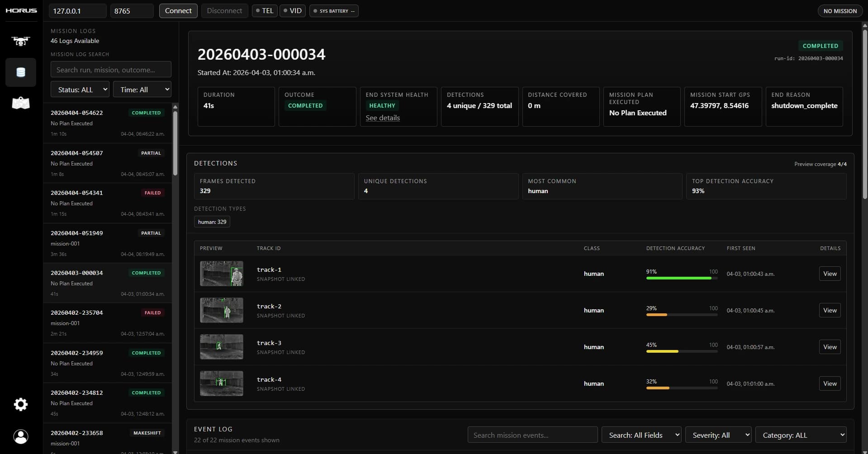Open the Search: All Fields dropdown
868x454 pixels.
pyautogui.click(x=641, y=435)
